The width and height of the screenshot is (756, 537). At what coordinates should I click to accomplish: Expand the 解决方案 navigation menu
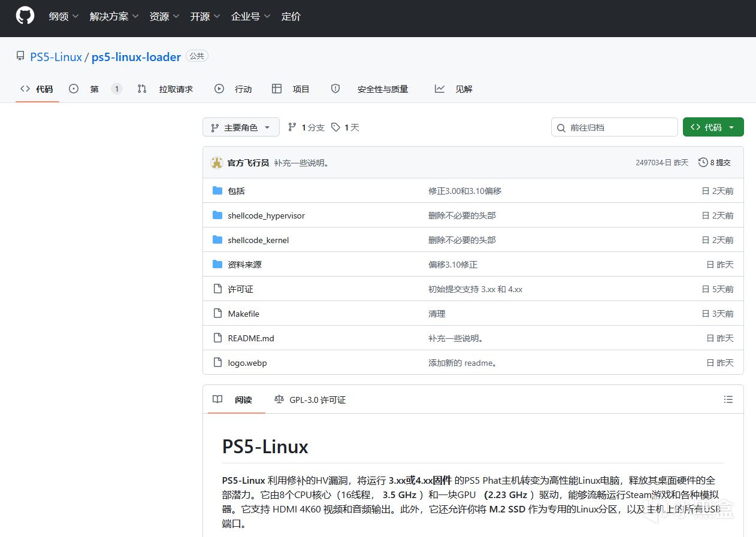coord(114,17)
